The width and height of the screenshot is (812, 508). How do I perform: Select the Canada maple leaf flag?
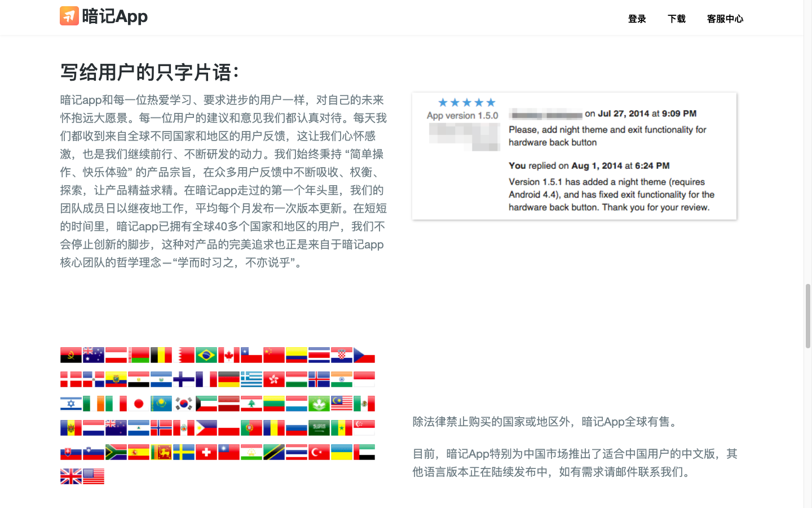coord(229,355)
